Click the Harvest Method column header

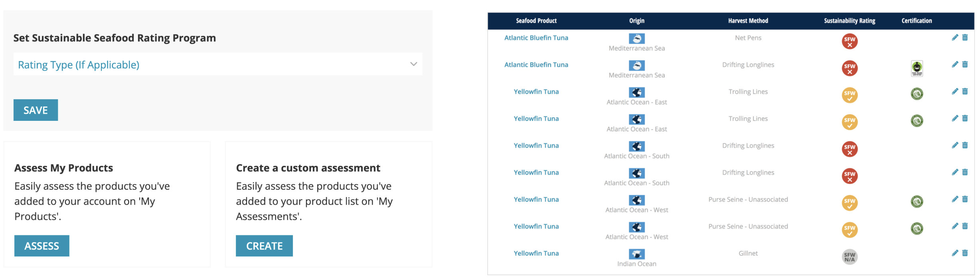pyautogui.click(x=748, y=21)
